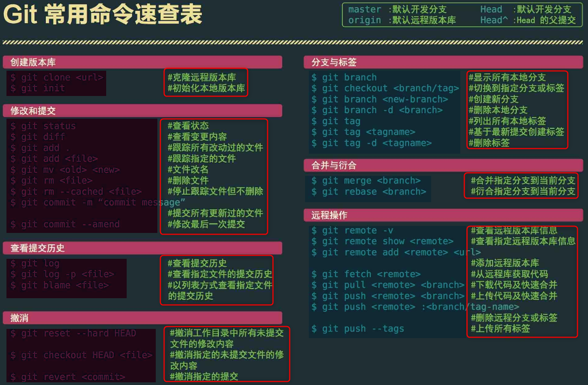Screen dimensions: 588x385
Task: Click the title "Git 常用命令速查表"
Action: click(x=103, y=14)
